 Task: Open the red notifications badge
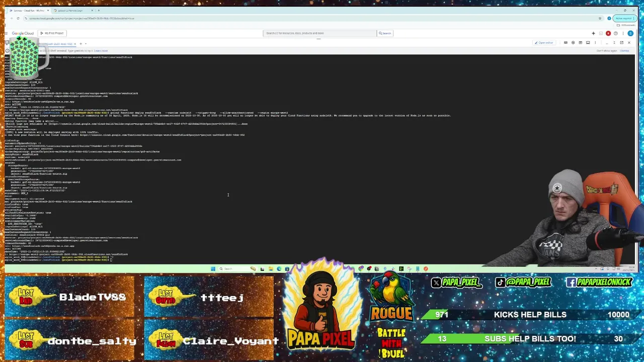point(608,33)
